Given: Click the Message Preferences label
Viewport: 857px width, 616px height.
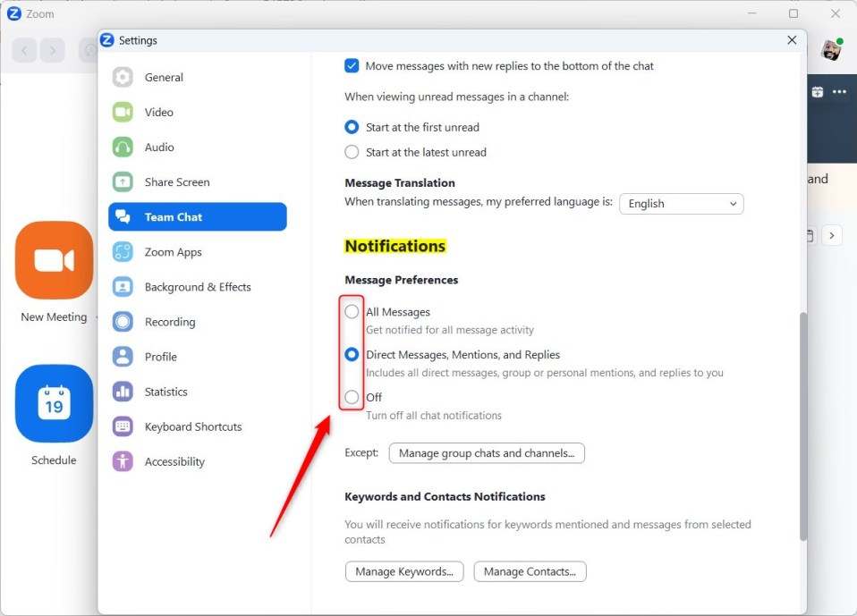Looking at the screenshot, I should pyautogui.click(x=401, y=280).
